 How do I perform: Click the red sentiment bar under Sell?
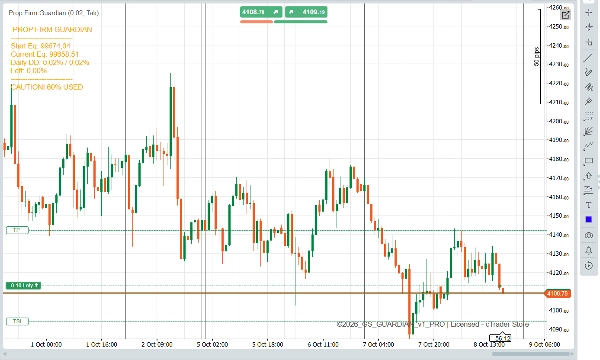[x=256, y=21]
